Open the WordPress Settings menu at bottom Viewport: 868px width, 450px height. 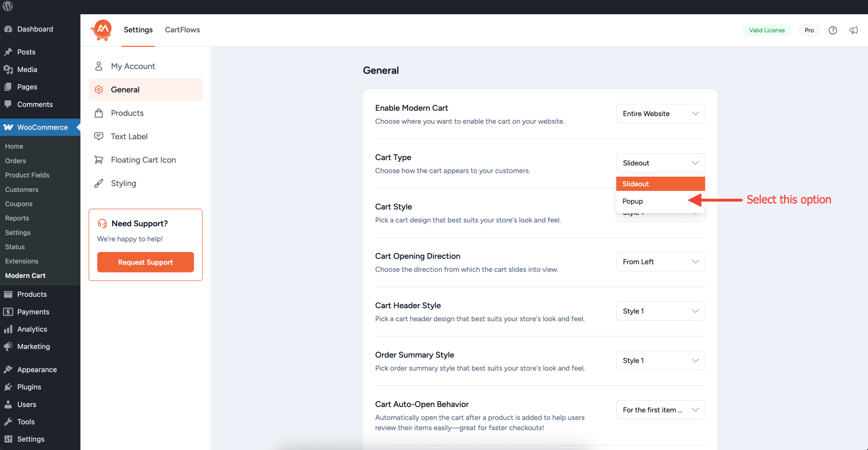(40, 439)
